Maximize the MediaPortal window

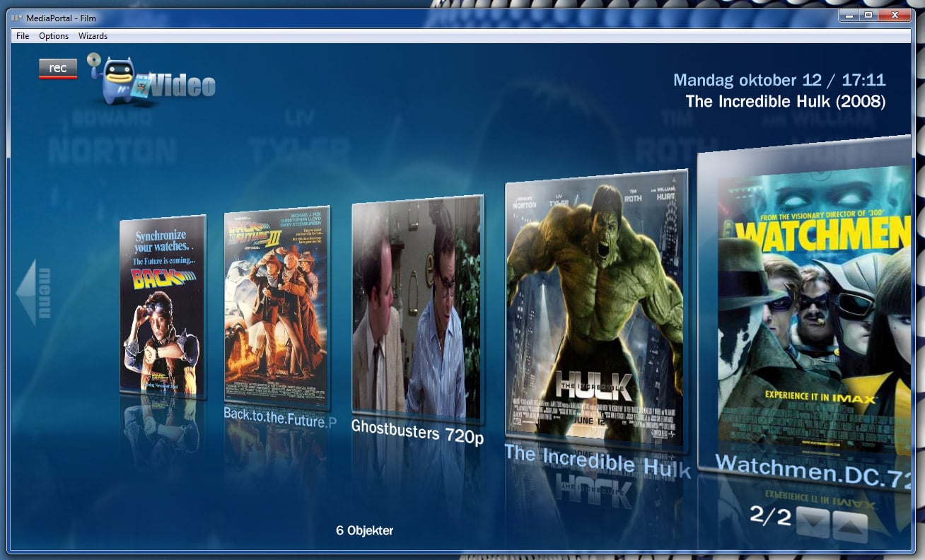(x=868, y=15)
